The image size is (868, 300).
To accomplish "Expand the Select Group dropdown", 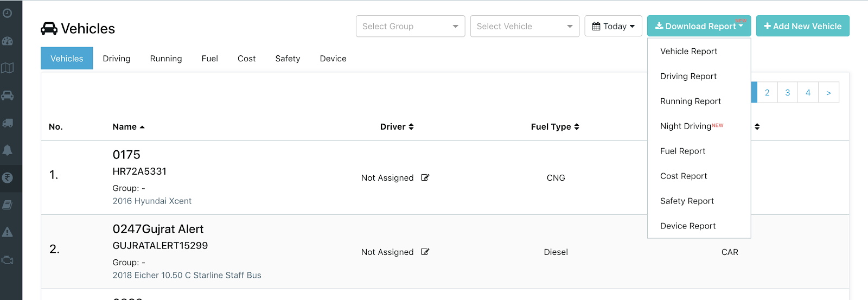I will coord(410,26).
